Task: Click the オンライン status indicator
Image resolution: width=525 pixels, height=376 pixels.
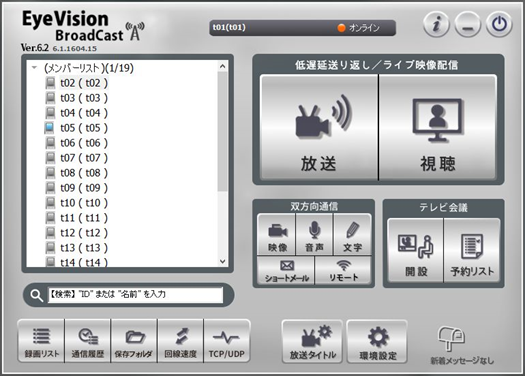Action: click(x=359, y=28)
